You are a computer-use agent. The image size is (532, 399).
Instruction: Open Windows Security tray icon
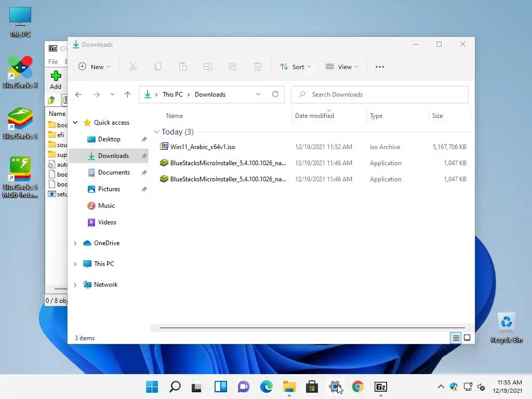tap(454, 387)
